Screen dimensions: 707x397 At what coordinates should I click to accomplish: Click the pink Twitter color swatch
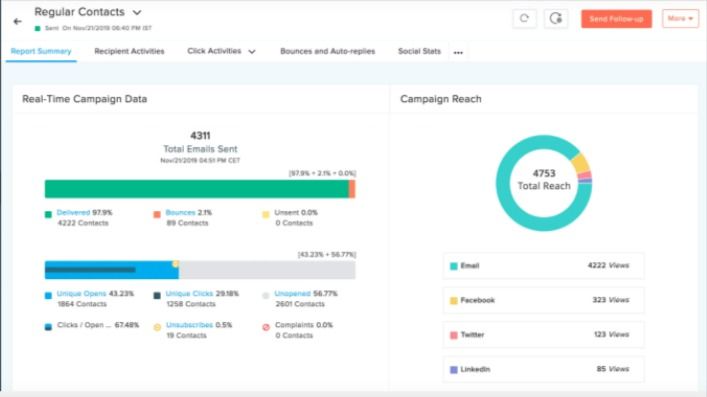454,335
